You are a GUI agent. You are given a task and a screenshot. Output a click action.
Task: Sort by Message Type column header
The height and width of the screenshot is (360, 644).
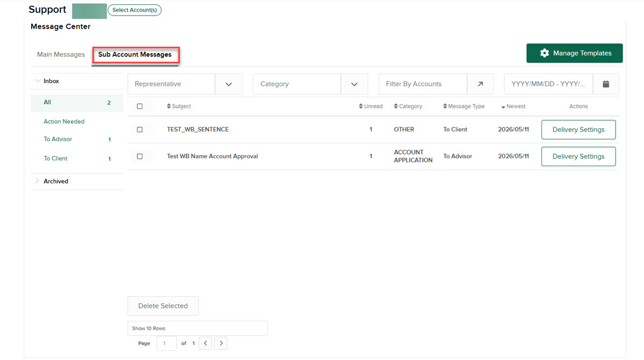coord(464,106)
